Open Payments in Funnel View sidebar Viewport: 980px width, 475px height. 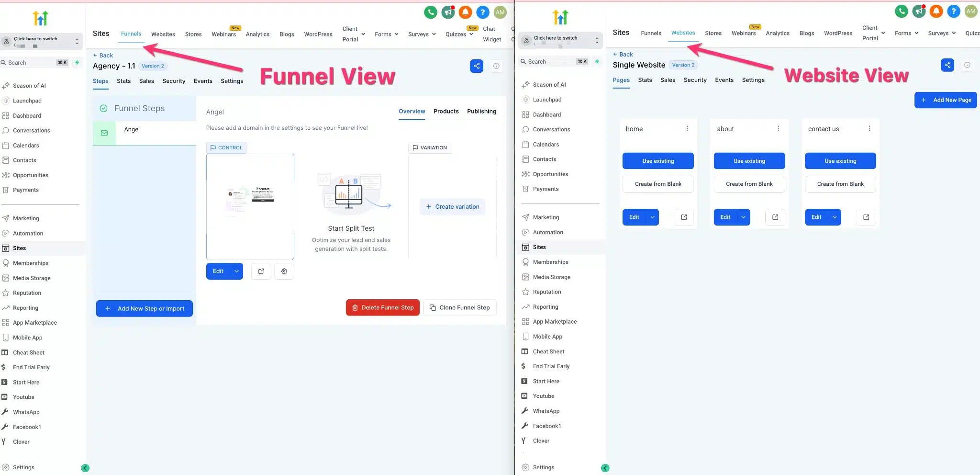[26, 190]
